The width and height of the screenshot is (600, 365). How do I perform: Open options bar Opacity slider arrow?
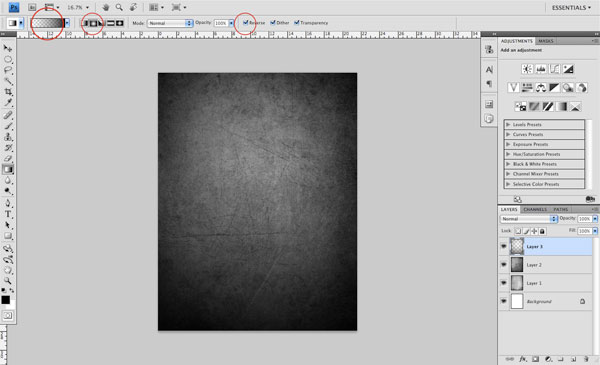click(x=231, y=23)
